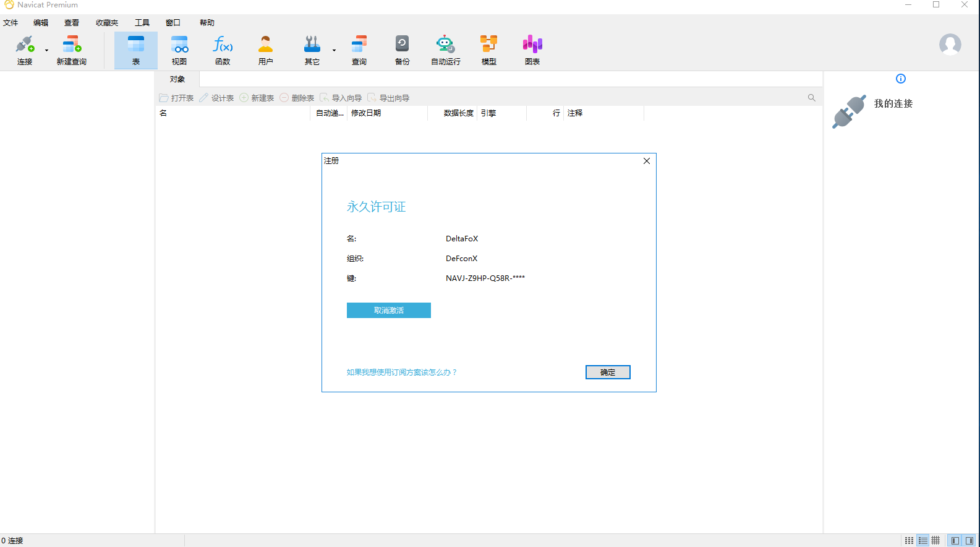Click the Charts (图表) toolbar icon
980x547 pixels.
coord(532,45)
